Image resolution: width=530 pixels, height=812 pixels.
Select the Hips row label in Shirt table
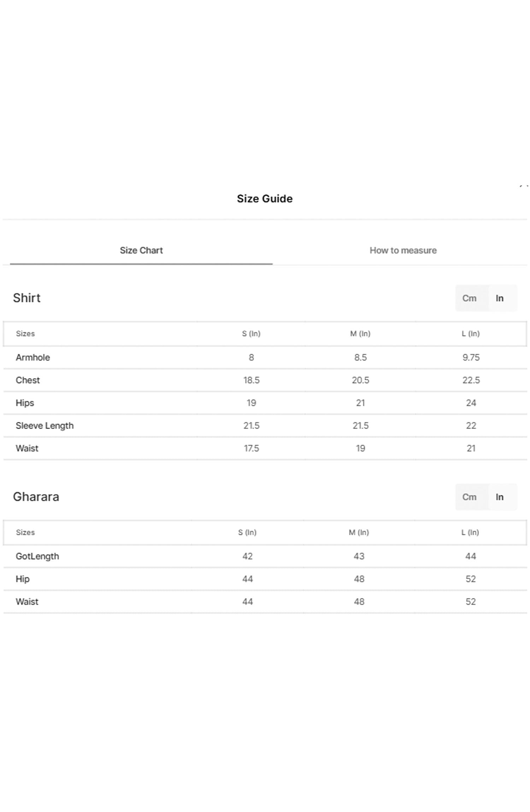[25, 403]
